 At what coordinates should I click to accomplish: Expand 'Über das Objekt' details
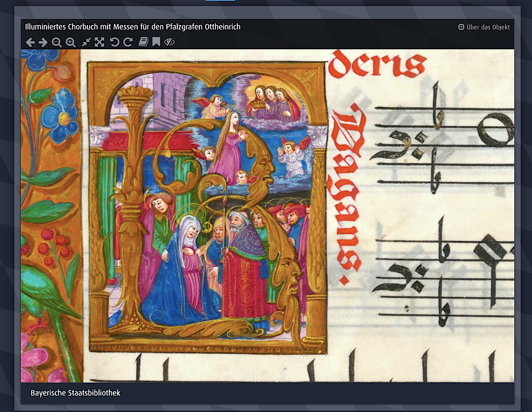pyautogui.click(x=484, y=27)
